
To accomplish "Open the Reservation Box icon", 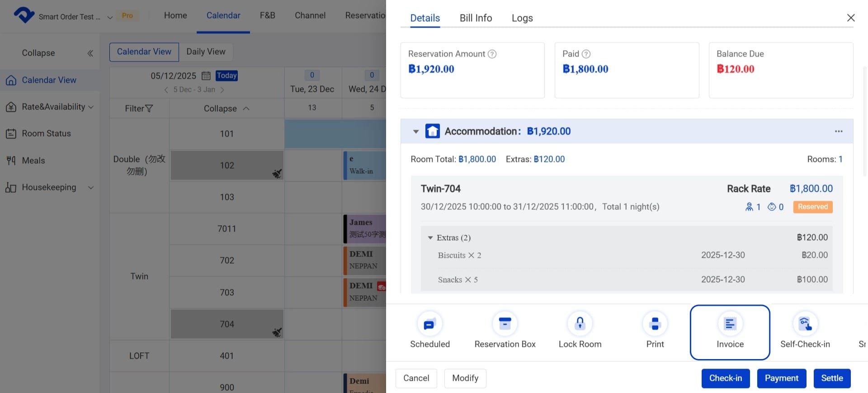I will [x=505, y=324].
